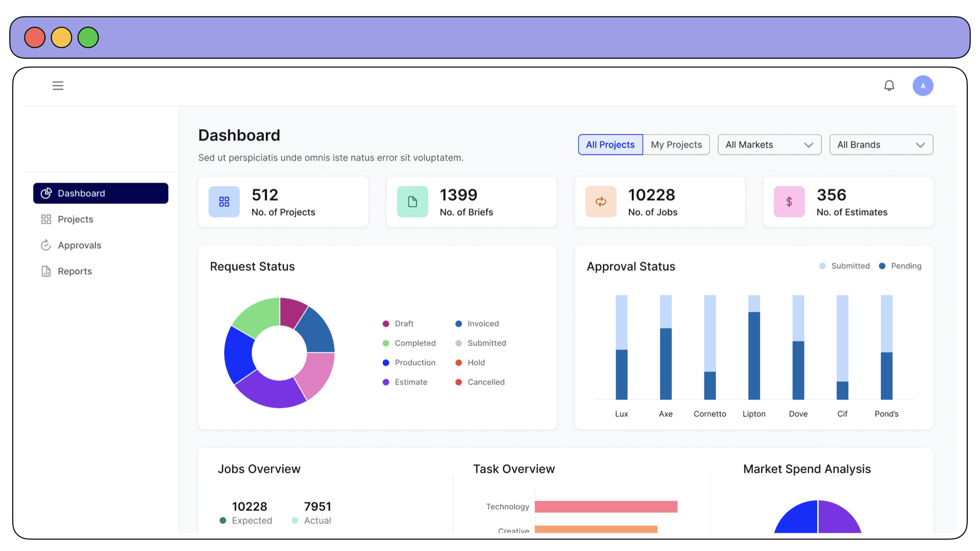Toggle Hold in the Request Status legend

click(470, 363)
